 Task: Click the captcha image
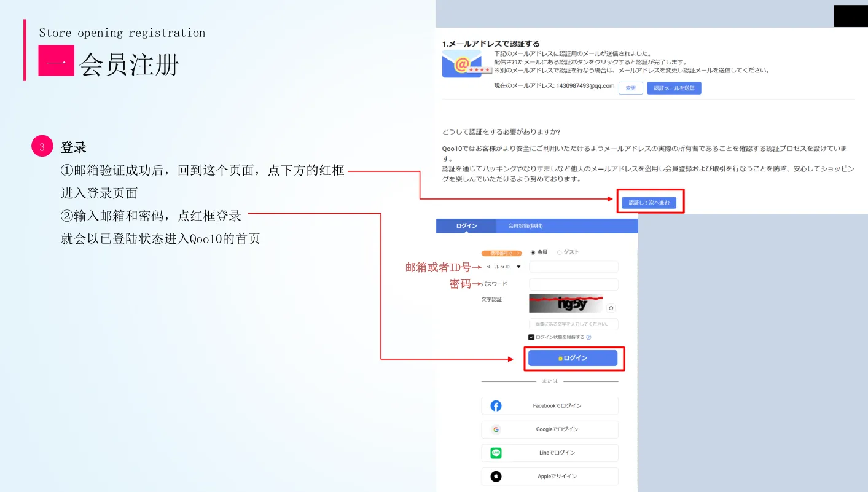pyautogui.click(x=566, y=303)
